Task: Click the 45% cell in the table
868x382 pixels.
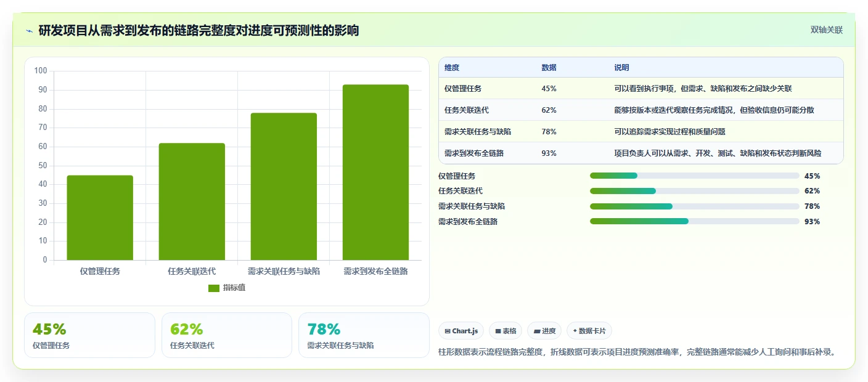Action: pyautogui.click(x=549, y=89)
